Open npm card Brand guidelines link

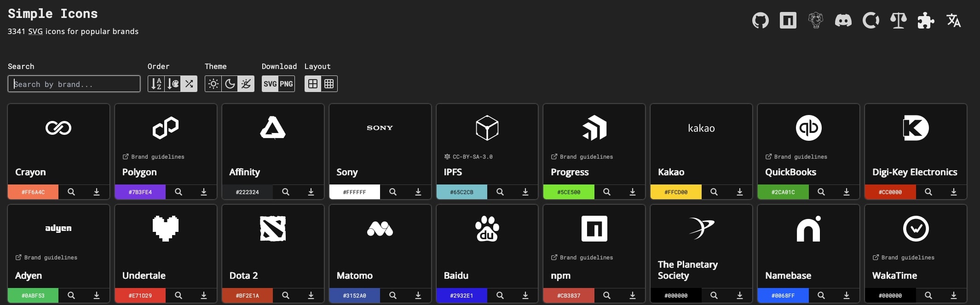click(582, 258)
